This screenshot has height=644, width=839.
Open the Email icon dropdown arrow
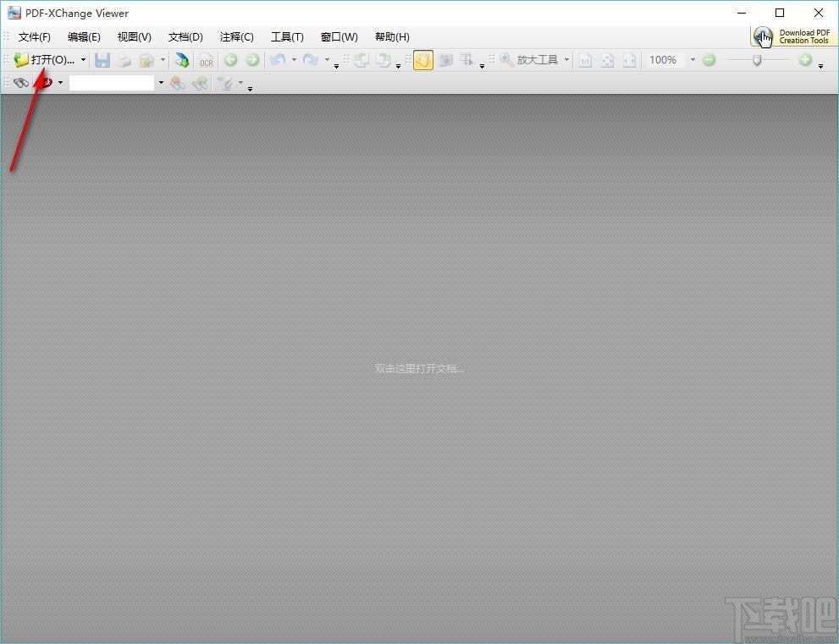(x=163, y=60)
